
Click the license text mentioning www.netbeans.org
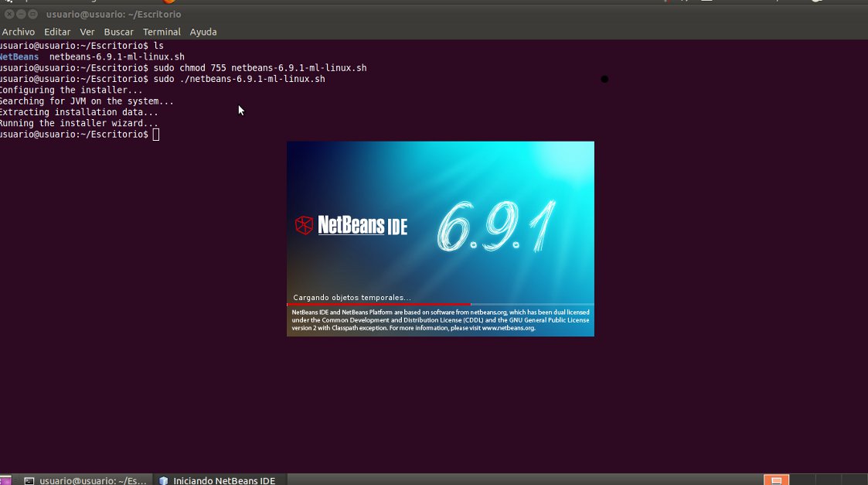tap(440, 319)
